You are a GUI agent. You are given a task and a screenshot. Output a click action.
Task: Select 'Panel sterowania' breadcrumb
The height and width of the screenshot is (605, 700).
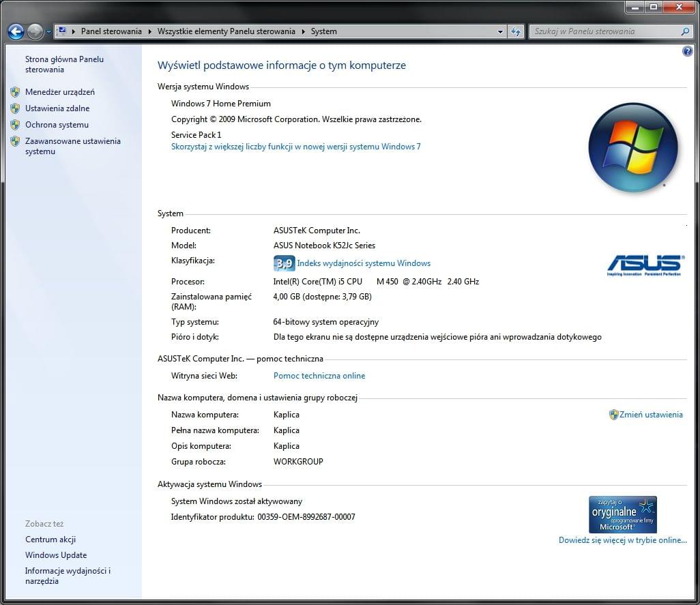pos(111,31)
